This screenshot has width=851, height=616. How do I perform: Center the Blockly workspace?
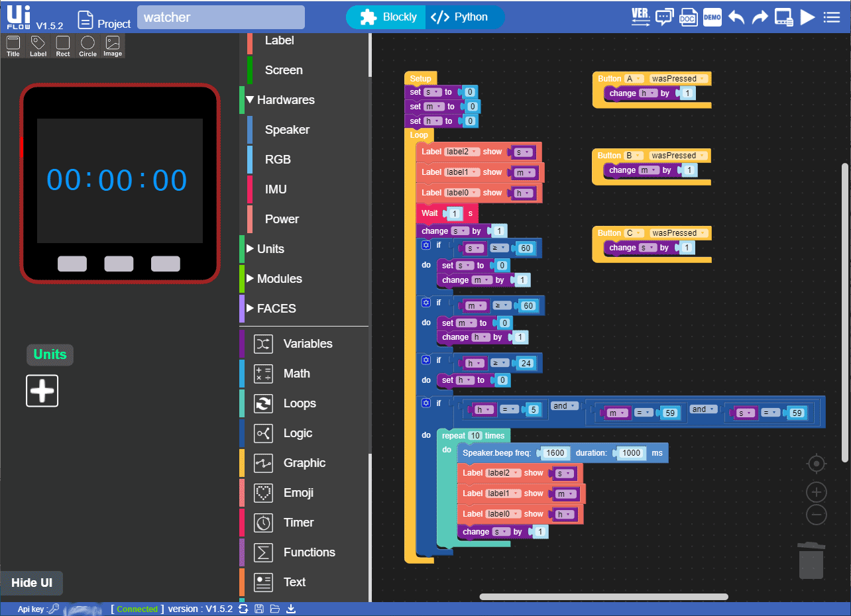(x=817, y=464)
